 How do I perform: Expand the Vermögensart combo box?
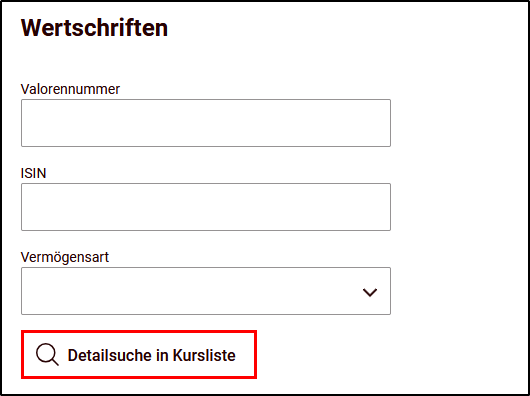[x=206, y=291]
